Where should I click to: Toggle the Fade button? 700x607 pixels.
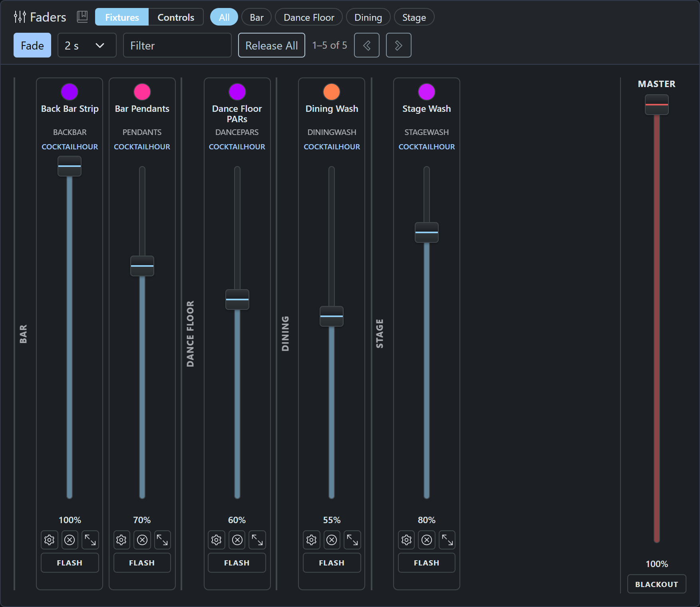pos(32,45)
